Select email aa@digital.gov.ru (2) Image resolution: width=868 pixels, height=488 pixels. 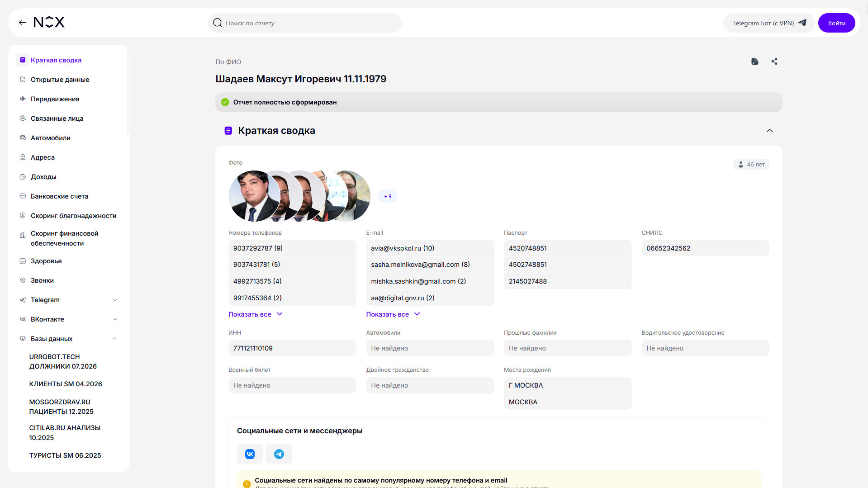pyautogui.click(x=430, y=298)
